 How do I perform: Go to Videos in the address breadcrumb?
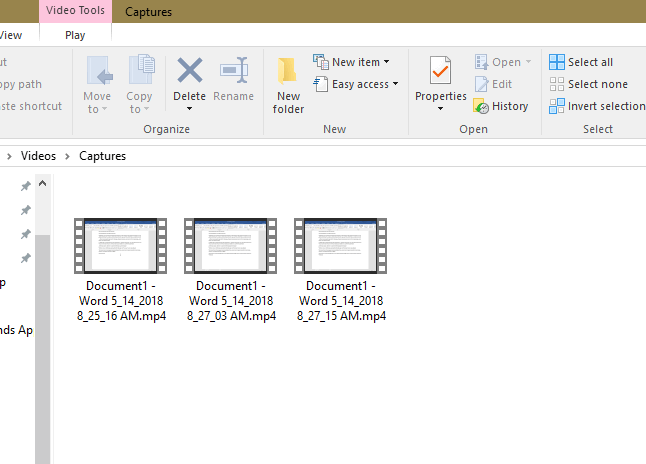pyautogui.click(x=38, y=156)
